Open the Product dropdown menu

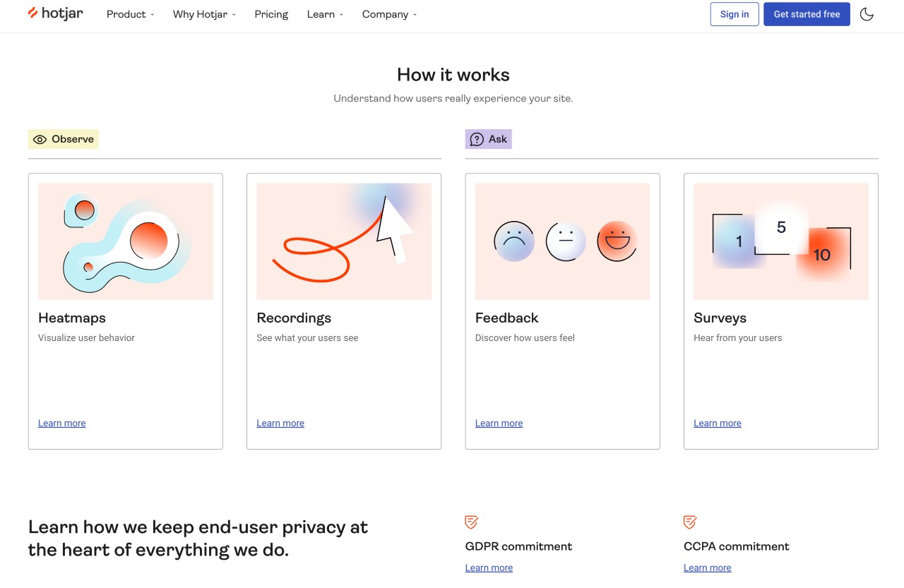point(126,14)
